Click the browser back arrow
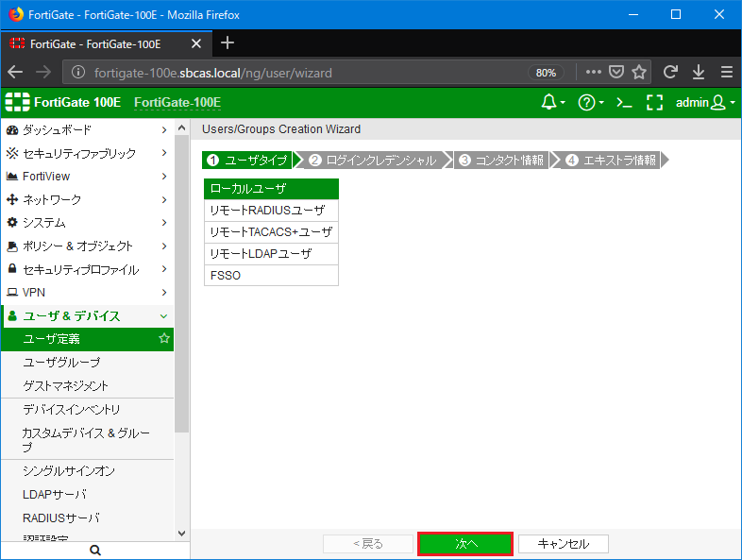Screen dimensions: 742x560 click(15, 72)
